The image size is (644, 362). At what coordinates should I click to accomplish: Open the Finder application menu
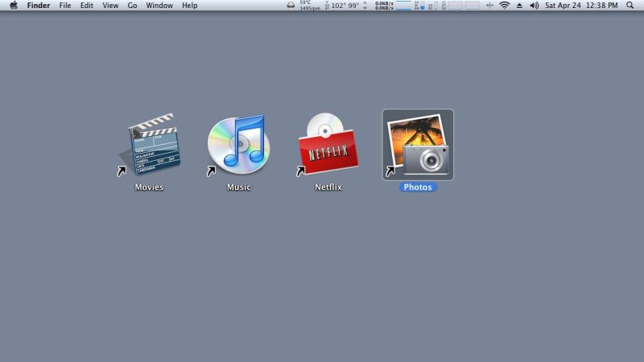pyautogui.click(x=39, y=6)
